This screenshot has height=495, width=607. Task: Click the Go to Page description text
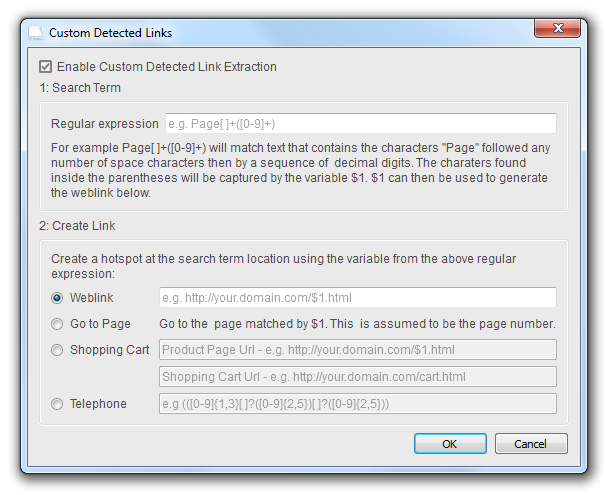(x=357, y=324)
